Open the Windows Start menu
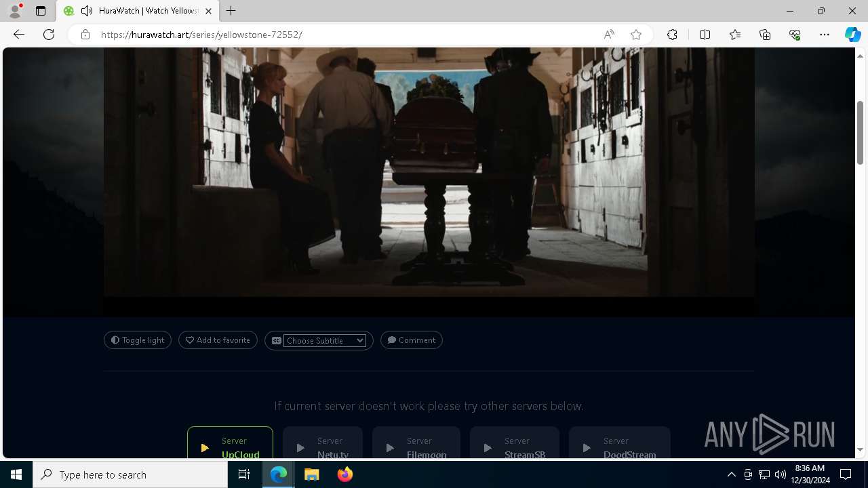Screen dimensions: 868x488 16,474
